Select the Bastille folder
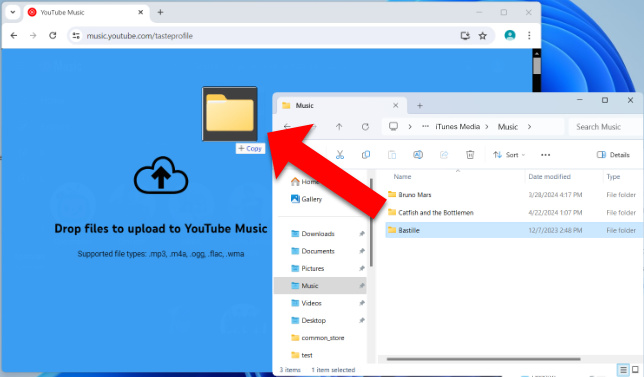 [513, 230]
